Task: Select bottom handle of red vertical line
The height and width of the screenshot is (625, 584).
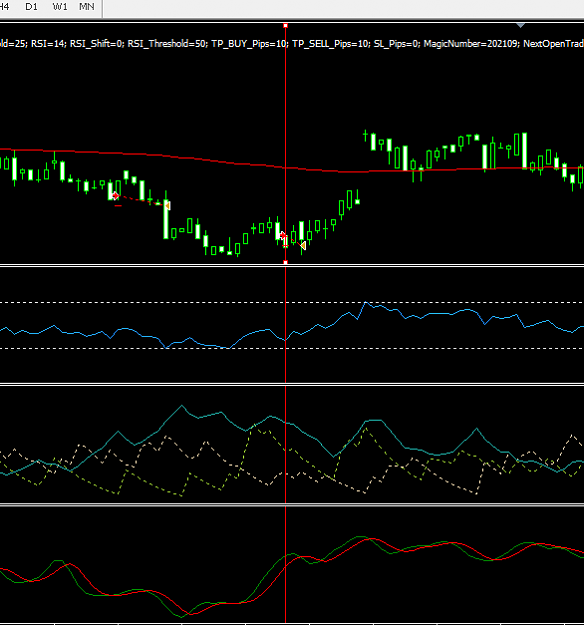Action: (285, 262)
